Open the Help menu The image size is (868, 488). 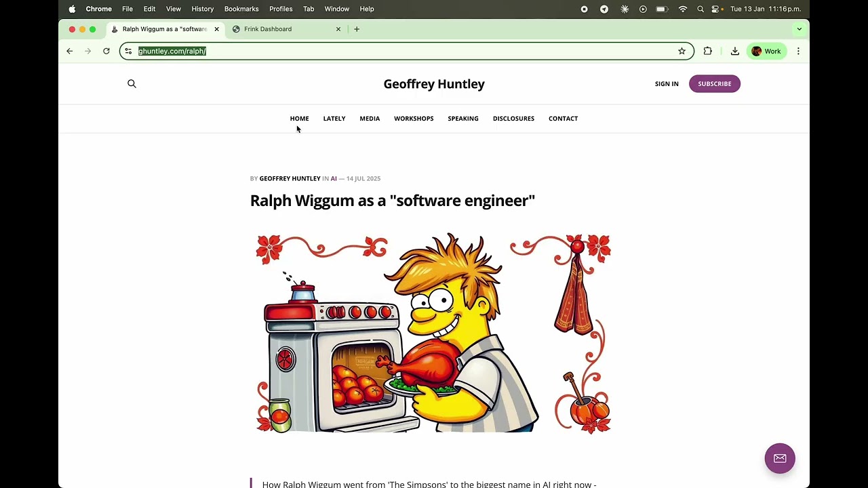[367, 9]
